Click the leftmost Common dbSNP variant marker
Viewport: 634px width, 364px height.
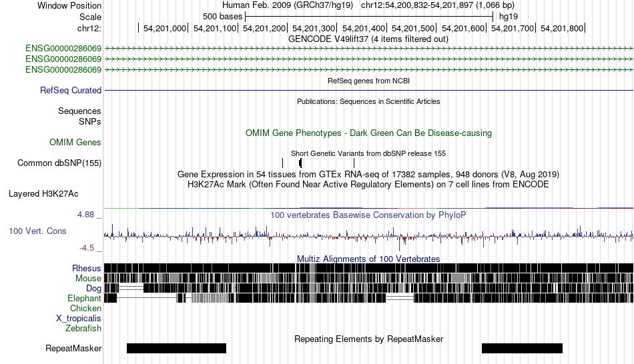pyautogui.click(x=283, y=163)
